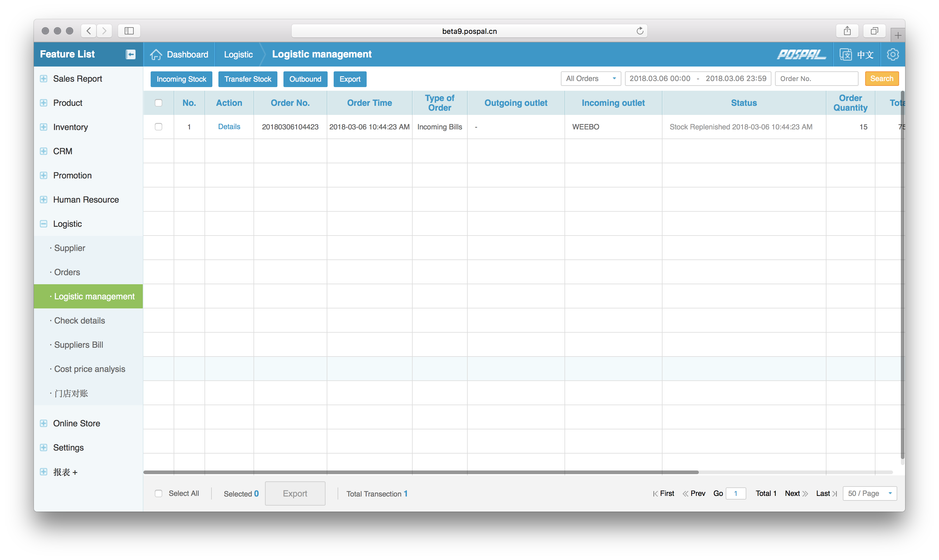
Task: Enable the Select All checkbox
Action: [x=159, y=493]
